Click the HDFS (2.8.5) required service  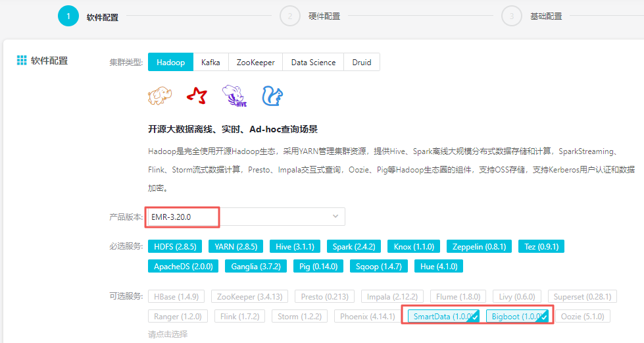(175, 246)
